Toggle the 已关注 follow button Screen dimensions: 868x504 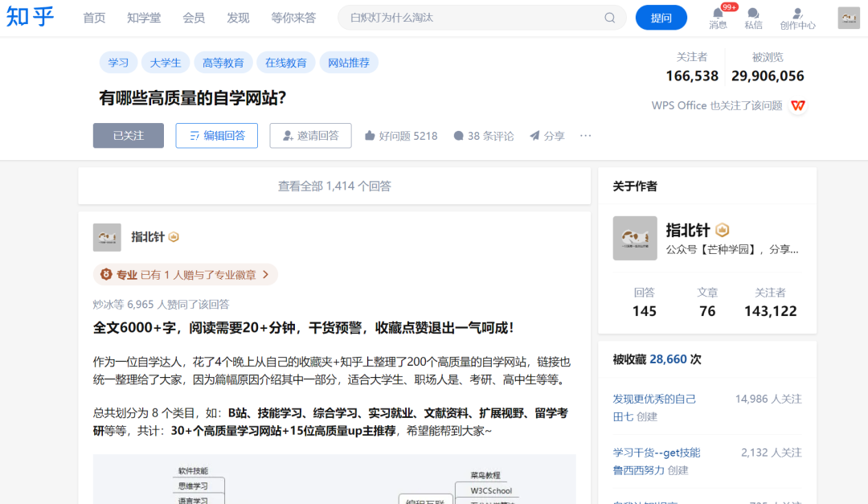click(x=129, y=136)
